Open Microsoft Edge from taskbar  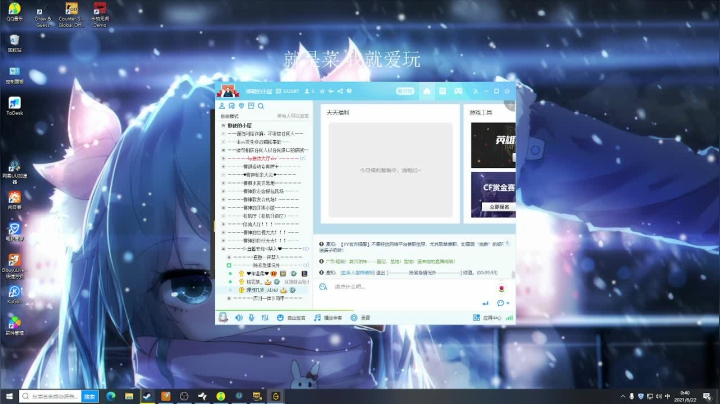click(x=111, y=396)
